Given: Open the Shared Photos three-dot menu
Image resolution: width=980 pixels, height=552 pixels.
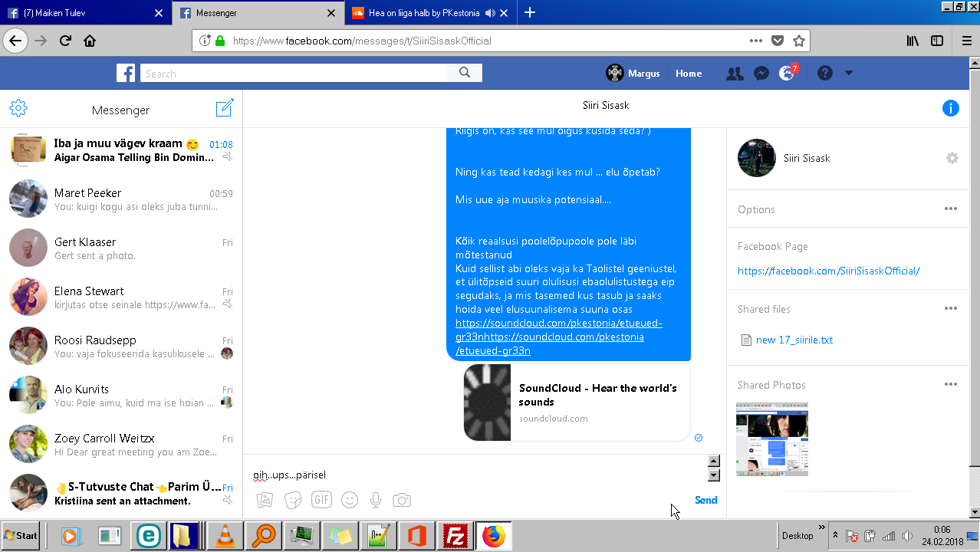Looking at the screenshot, I should click(x=951, y=384).
